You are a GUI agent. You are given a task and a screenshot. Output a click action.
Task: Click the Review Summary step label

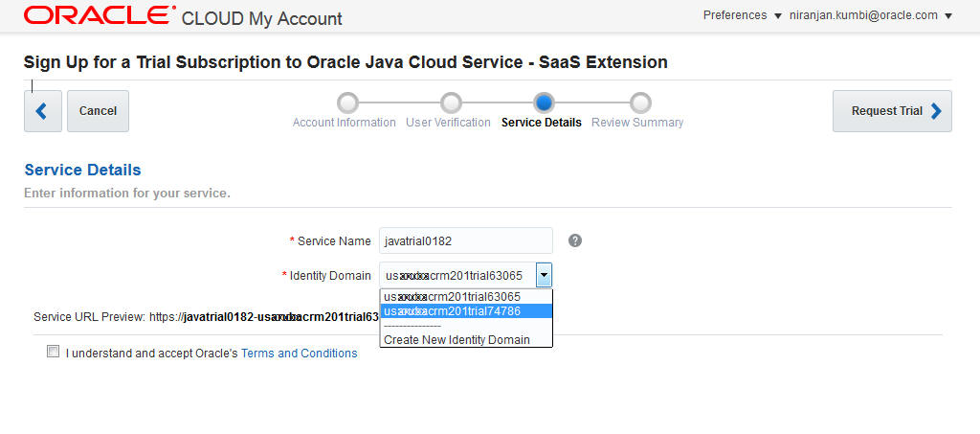637,123
